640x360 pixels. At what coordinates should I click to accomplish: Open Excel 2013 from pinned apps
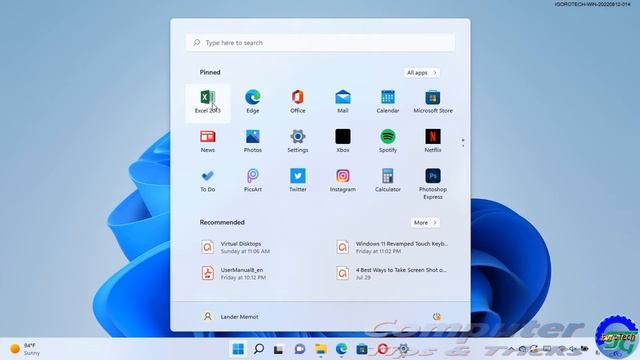tap(208, 103)
